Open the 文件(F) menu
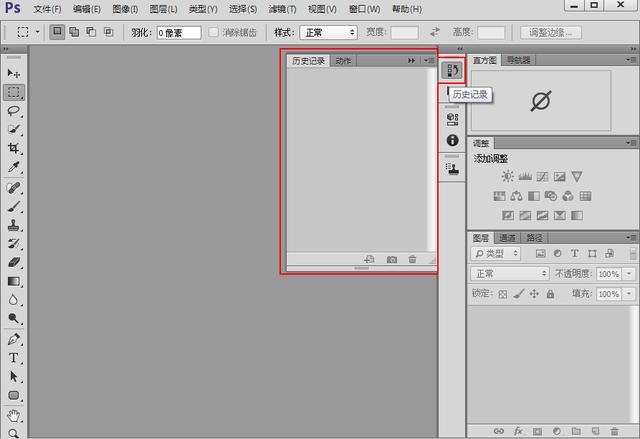 [47, 9]
